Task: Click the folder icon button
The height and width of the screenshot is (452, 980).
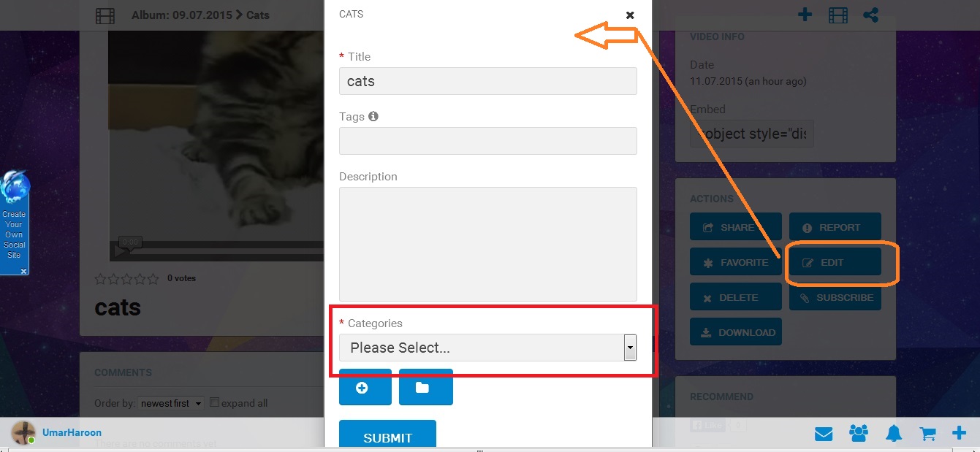Action: (425, 388)
